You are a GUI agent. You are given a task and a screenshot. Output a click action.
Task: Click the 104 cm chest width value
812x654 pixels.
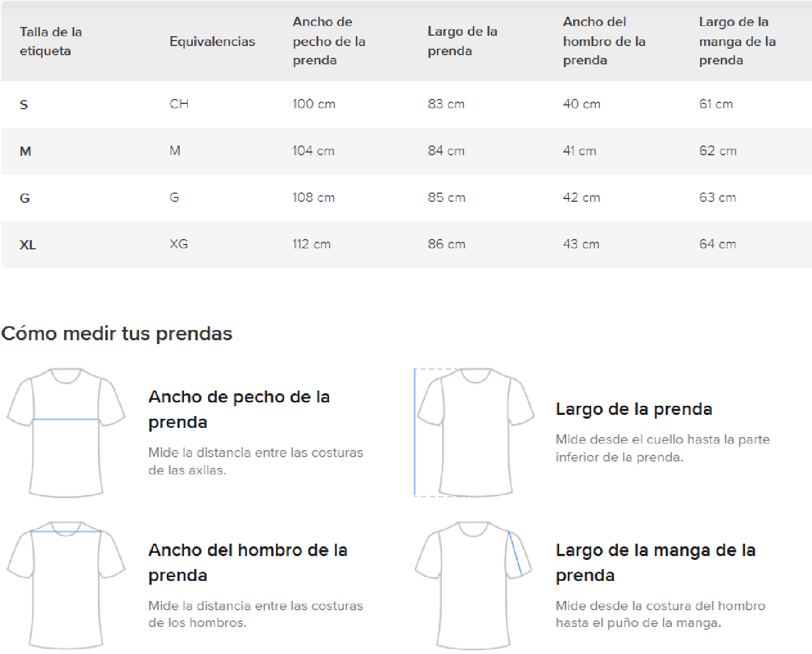pos(313,151)
